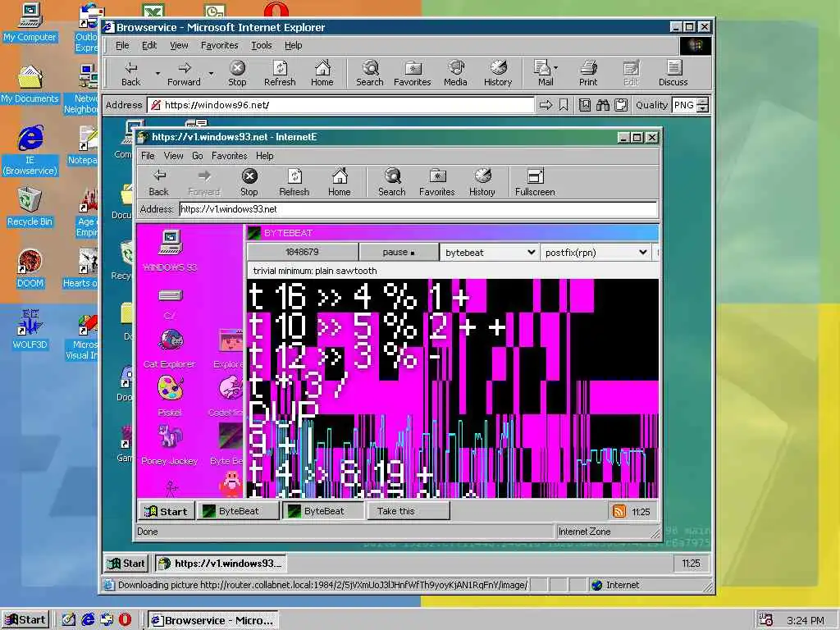The height and width of the screenshot is (630, 840).
Task: Click Forward history dropdown arrow in Browservice
Action: point(211,73)
